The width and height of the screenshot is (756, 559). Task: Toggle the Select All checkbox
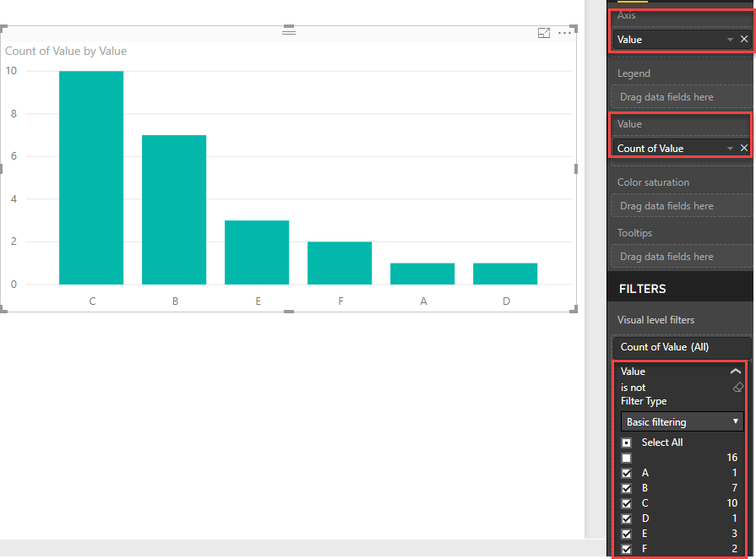coord(626,442)
